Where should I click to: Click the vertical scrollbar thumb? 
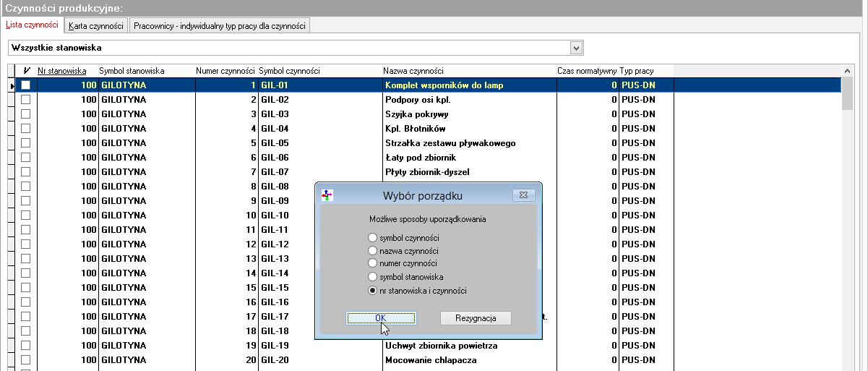tap(848, 94)
